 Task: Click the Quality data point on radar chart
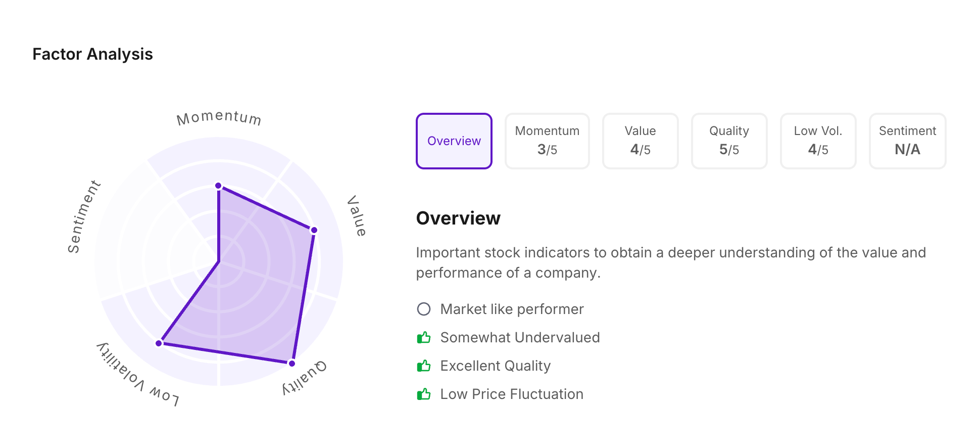(x=291, y=363)
